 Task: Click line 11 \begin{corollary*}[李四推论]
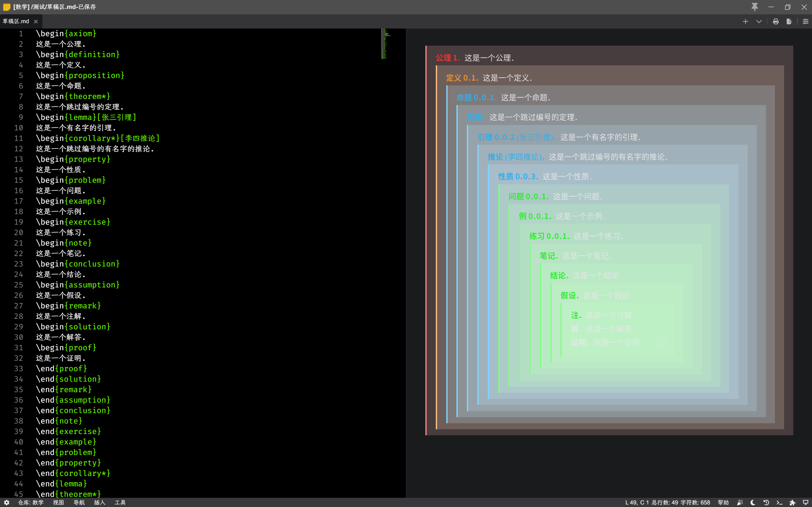[x=97, y=138]
